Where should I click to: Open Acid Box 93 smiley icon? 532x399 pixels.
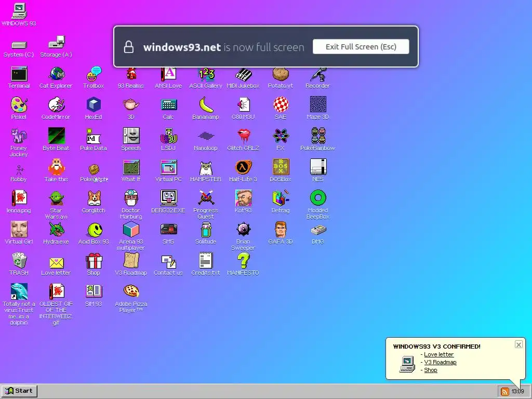(x=94, y=230)
